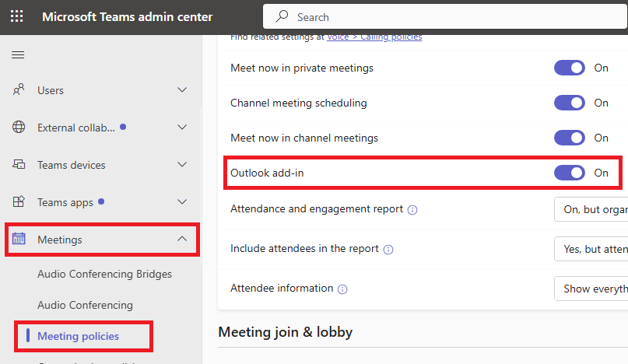Click the Meetings calendar icon
This screenshot has height=364, width=628.
[19, 239]
